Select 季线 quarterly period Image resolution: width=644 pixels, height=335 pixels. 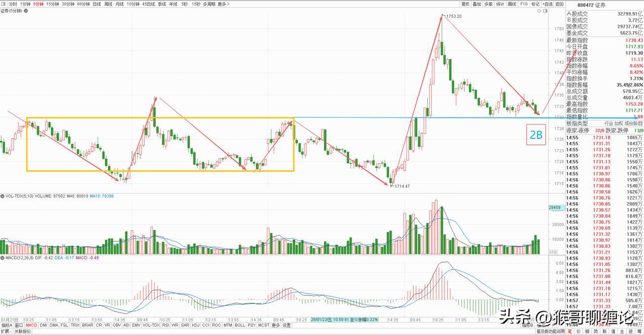point(162,4)
